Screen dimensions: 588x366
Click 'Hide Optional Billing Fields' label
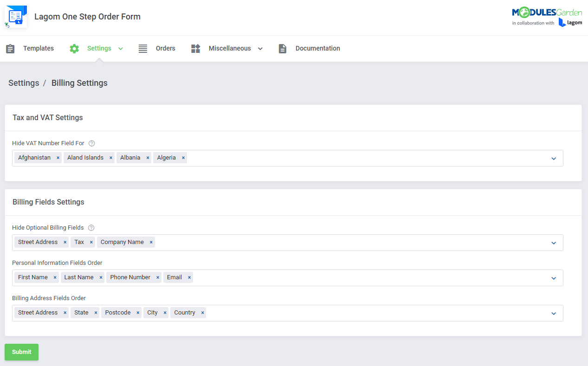pos(48,228)
